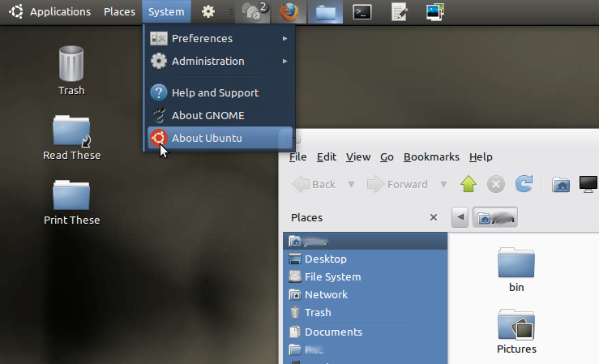Viewport: 599px width, 364px height.
Task: Select the Pictures folder in file view
Action: tap(516, 332)
